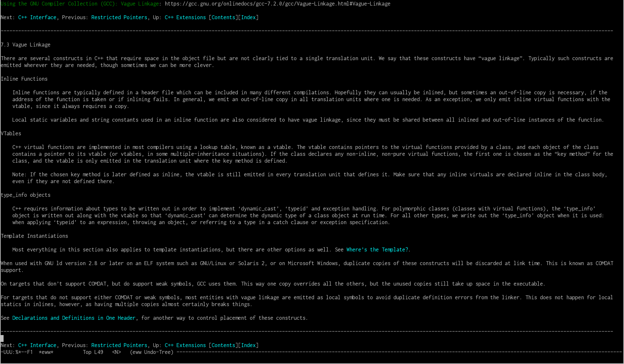
Task: Open the bottom 'Contents' link
Action: (223, 345)
